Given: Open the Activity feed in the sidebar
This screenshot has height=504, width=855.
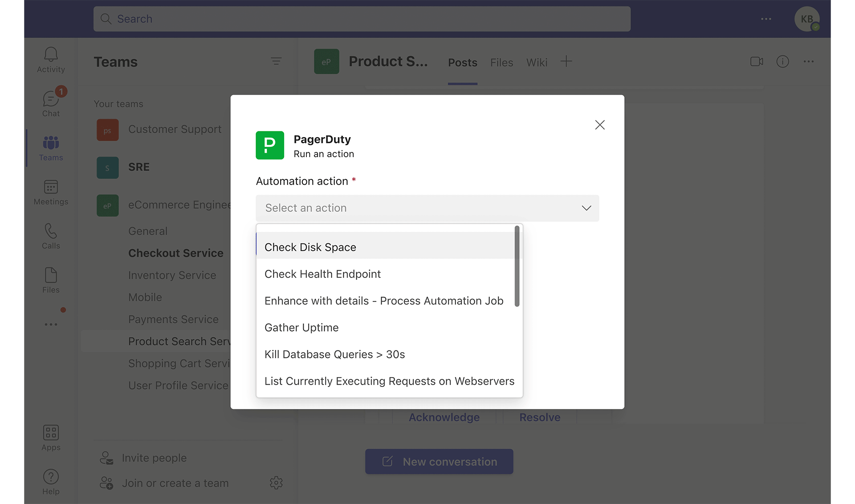Looking at the screenshot, I should [50, 59].
